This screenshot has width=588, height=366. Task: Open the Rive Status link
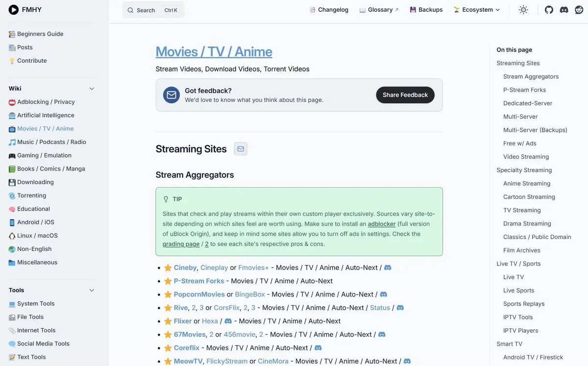tap(380, 308)
